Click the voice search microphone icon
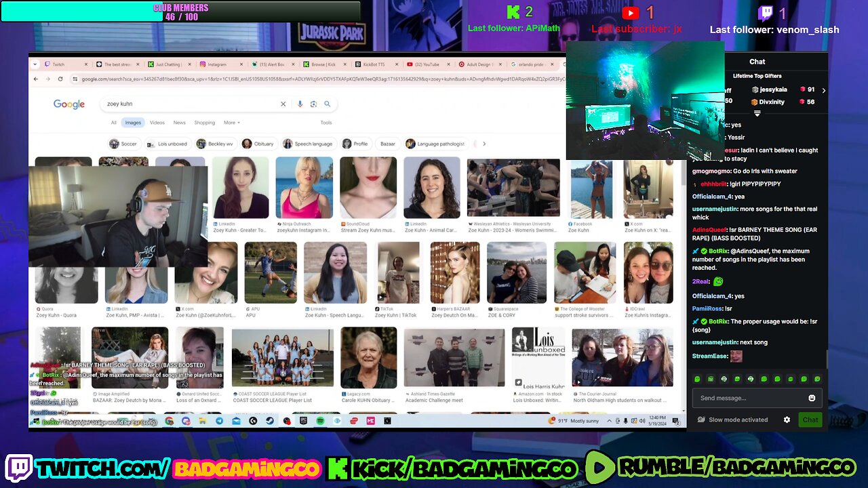Screen dimensions: 868x488 coord(300,104)
